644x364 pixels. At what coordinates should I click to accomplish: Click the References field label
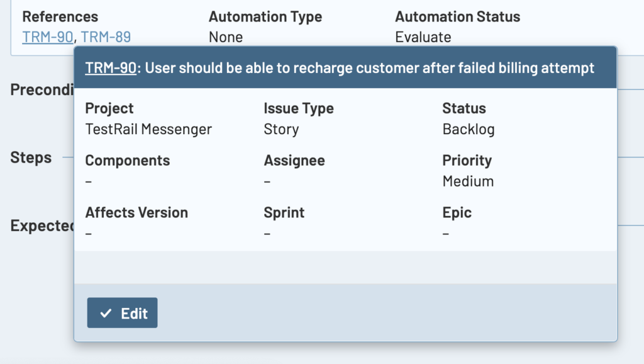[60, 17]
